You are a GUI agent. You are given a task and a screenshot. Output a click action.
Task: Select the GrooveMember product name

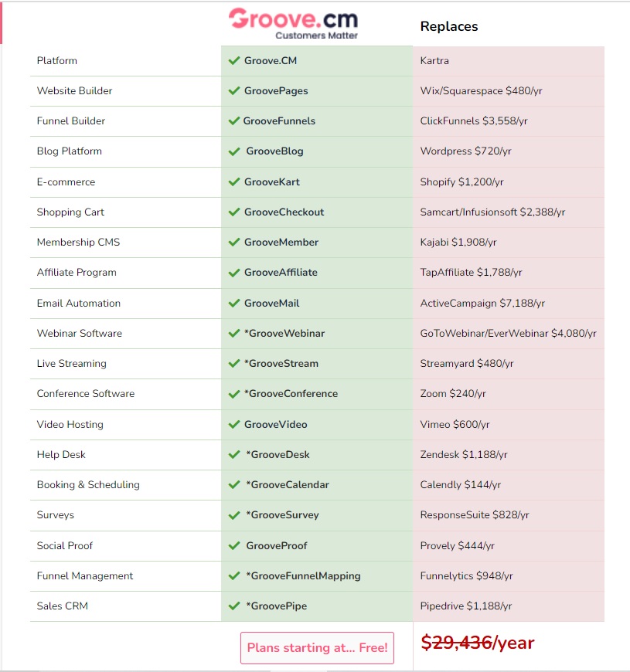click(281, 242)
